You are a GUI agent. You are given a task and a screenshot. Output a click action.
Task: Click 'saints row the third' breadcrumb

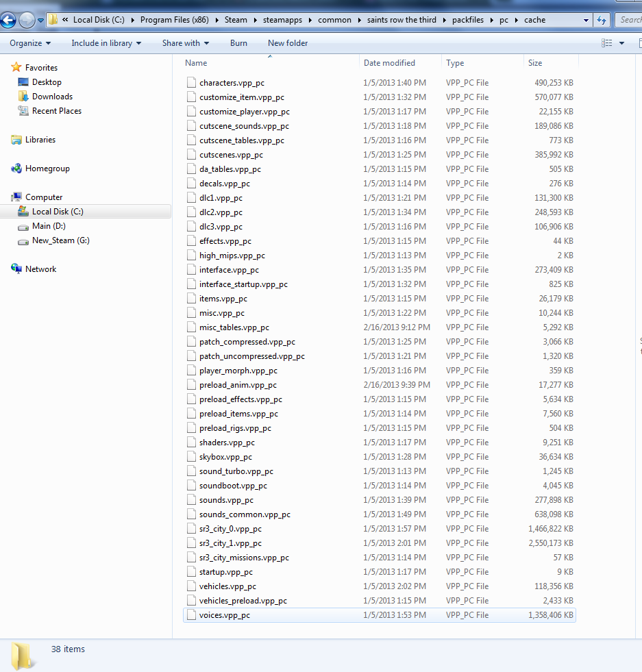click(x=402, y=20)
